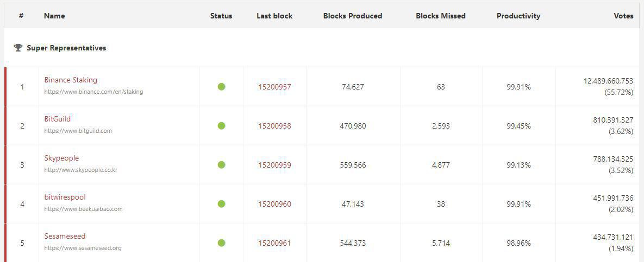Click bitwirespool's 99.91% productivity
This screenshot has width=644, height=262.
(x=518, y=204)
